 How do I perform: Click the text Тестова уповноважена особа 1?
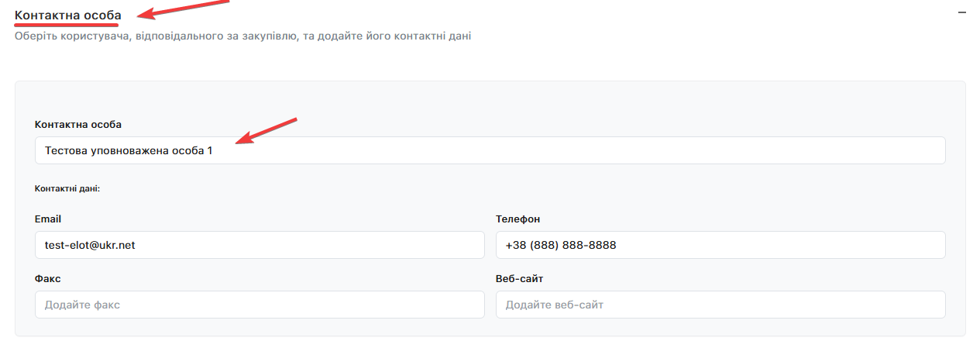129,150
